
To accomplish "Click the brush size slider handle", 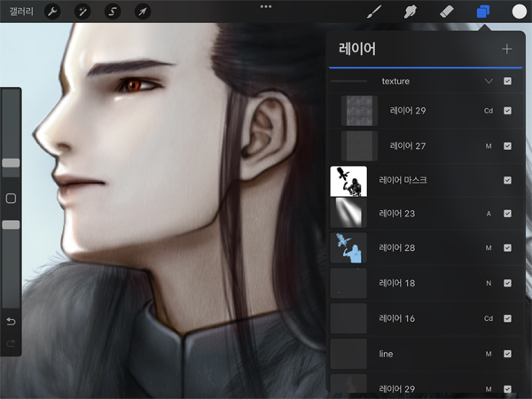I will point(11,163).
